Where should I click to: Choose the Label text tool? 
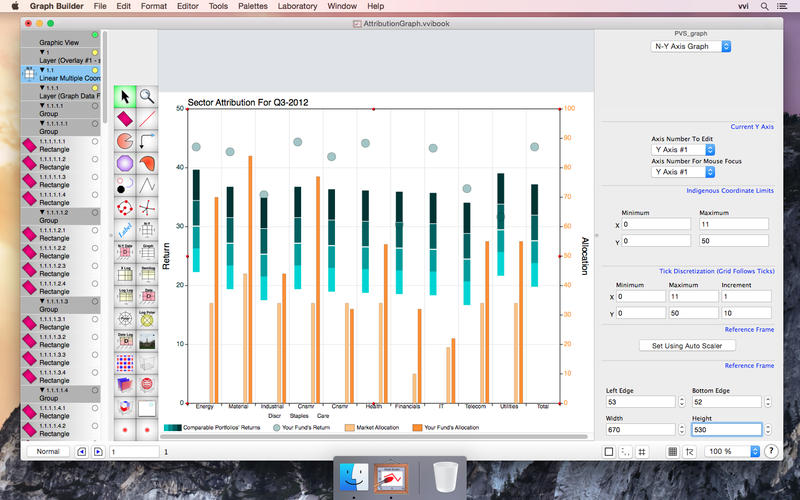coord(125,229)
